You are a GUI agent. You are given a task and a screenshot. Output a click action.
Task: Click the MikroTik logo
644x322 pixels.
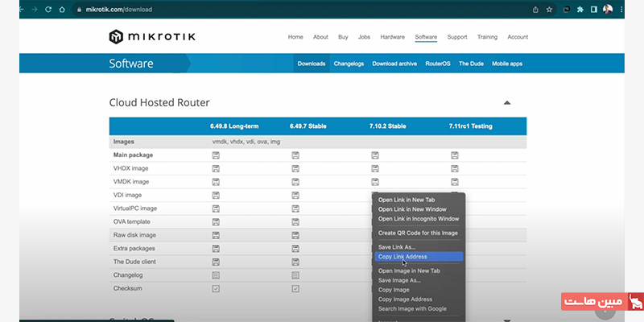152,37
